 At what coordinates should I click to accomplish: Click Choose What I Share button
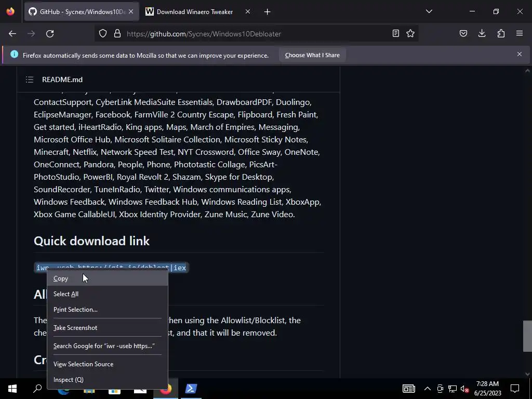[x=312, y=55]
